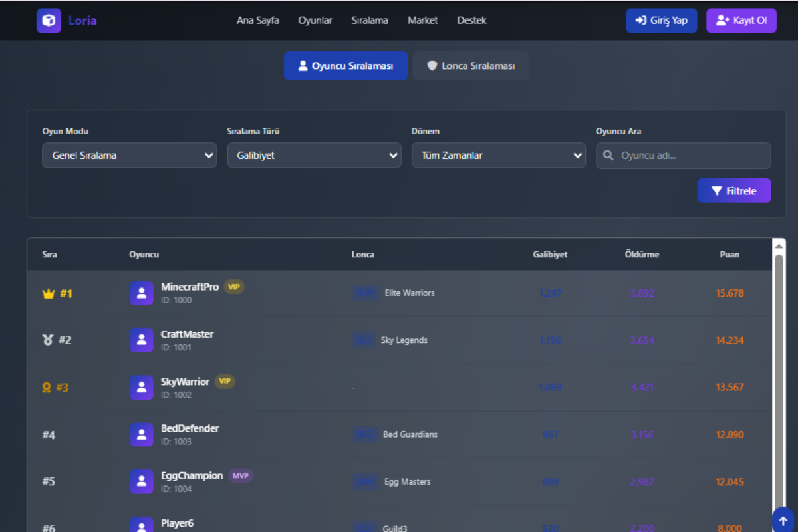This screenshot has width=798, height=532.
Task: Open the Oyun Modu dropdown
Action: (129, 156)
